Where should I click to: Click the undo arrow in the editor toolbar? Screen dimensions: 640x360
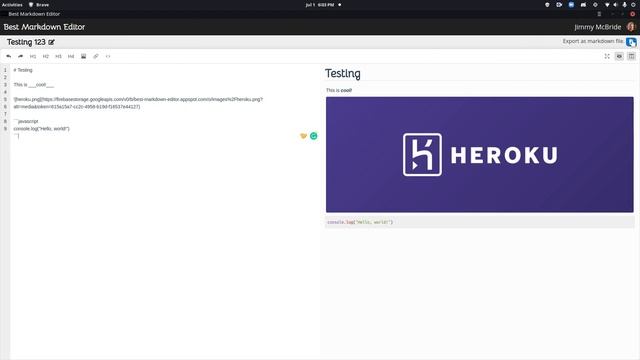[9, 56]
